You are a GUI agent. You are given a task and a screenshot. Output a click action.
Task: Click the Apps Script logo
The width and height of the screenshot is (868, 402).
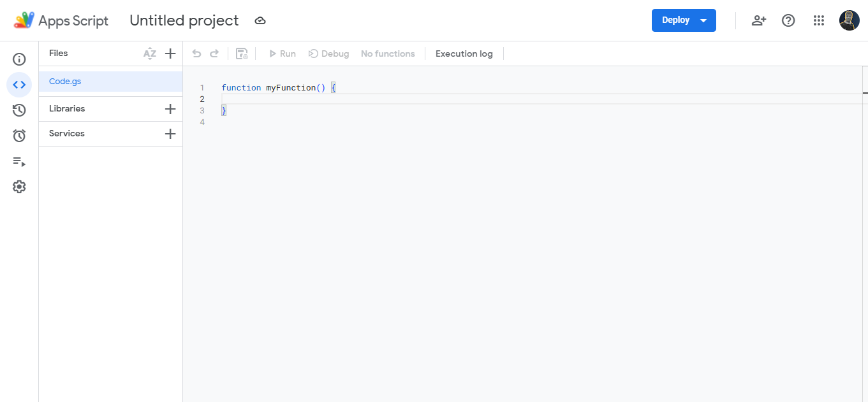(24, 20)
